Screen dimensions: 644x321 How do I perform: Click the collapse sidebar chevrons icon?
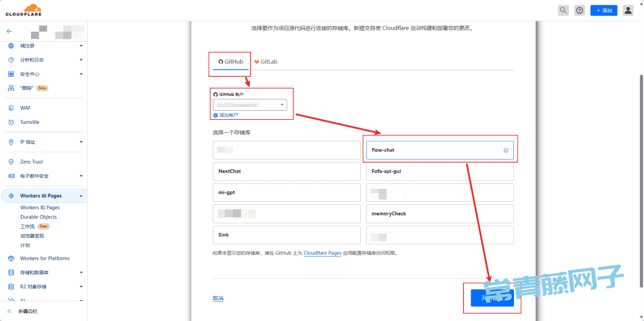(10, 311)
